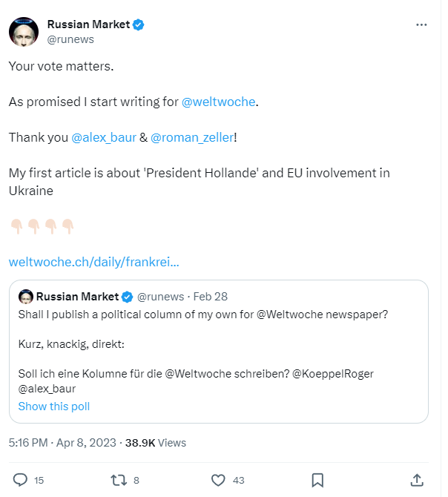The height and width of the screenshot is (497, 448).
Task: Click the @runews handle under the name
Action: [70, 39]
